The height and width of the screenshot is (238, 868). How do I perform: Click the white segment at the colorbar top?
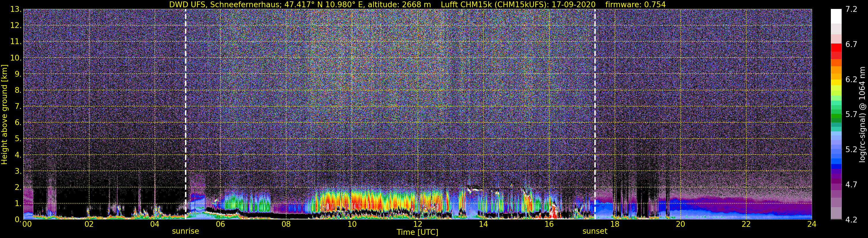[836, 16]
